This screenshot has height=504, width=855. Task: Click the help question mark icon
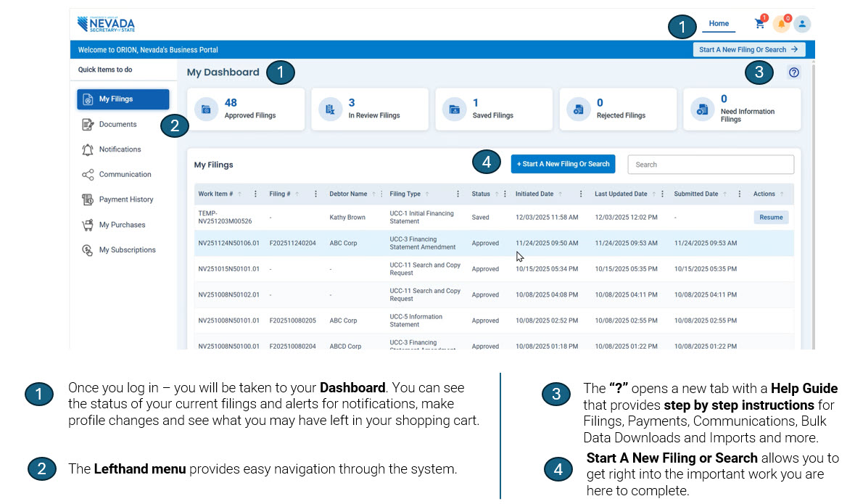[x=794, y=72]
